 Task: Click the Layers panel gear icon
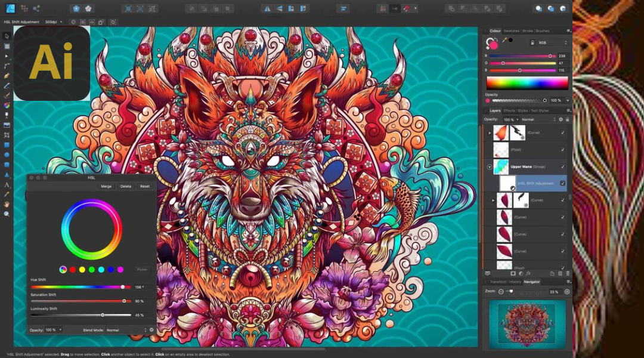point(561,119)
